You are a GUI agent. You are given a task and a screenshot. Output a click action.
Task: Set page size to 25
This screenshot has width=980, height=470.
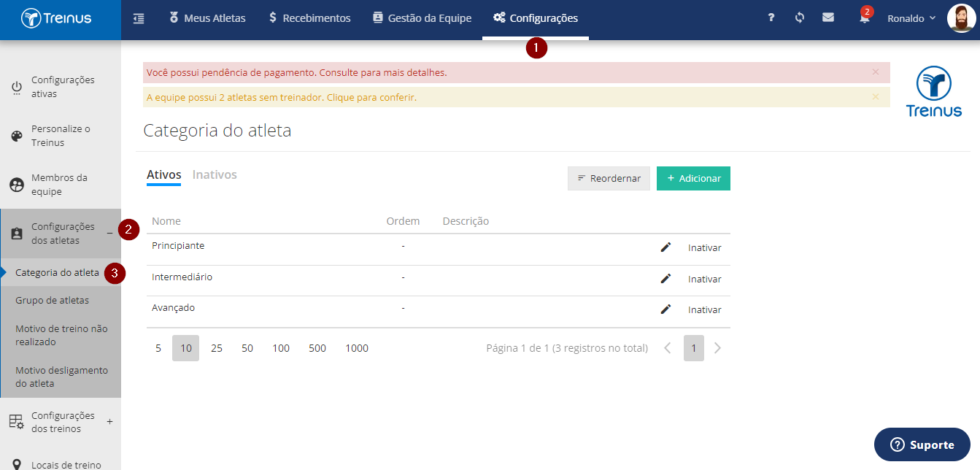(217, 348)
